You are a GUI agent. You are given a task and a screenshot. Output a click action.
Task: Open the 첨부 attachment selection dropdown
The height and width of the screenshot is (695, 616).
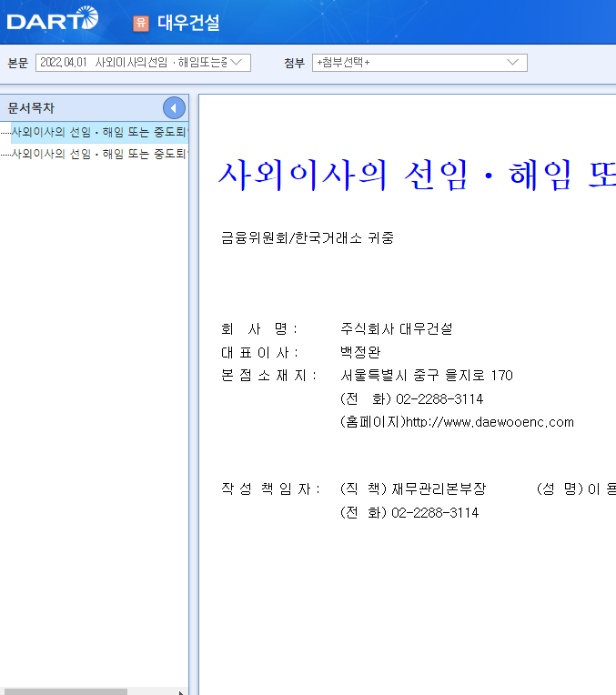pos(419,63)
